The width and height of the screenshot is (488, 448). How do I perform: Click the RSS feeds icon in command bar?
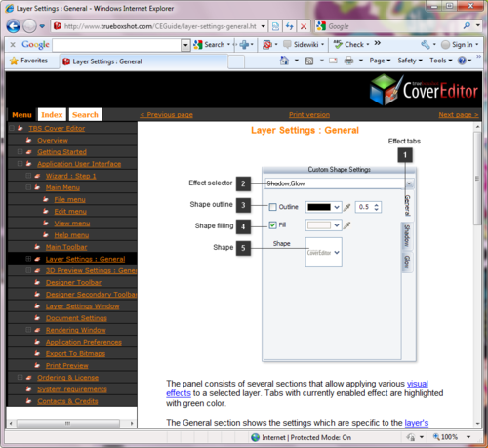tap(309, 61)
